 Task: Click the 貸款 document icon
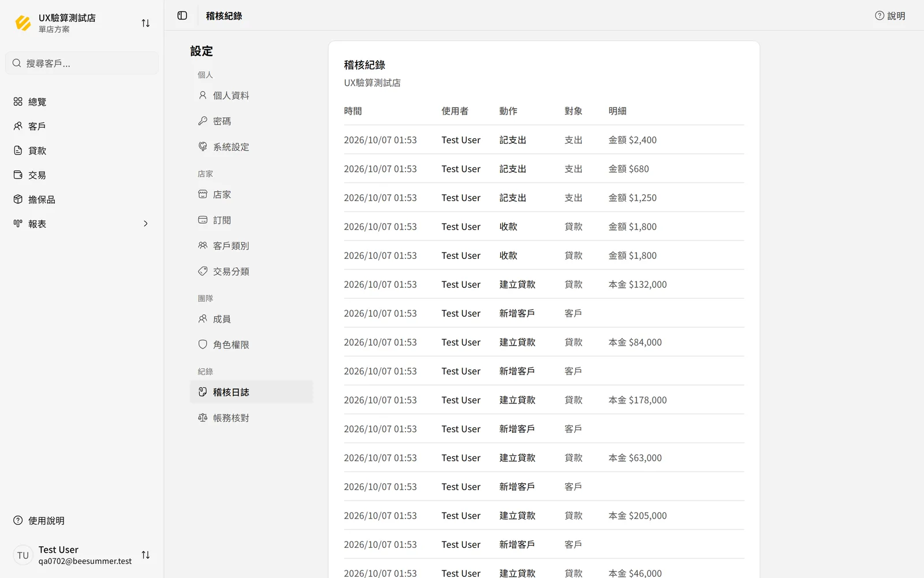[18, 150]
